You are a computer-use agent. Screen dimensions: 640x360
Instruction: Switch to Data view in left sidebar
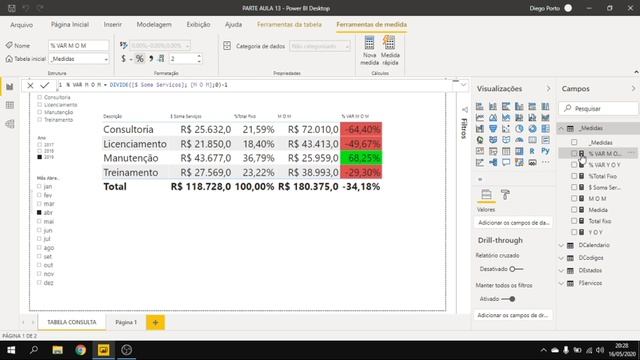coord(10,105)
